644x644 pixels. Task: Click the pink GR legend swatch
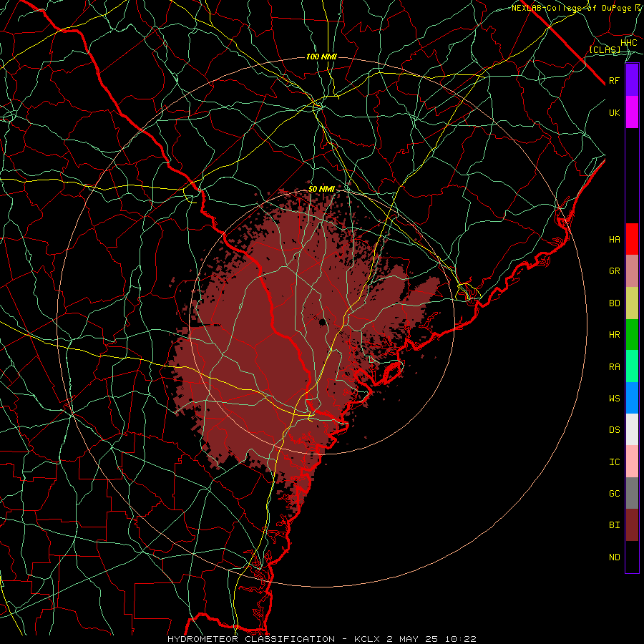[632, 271]
